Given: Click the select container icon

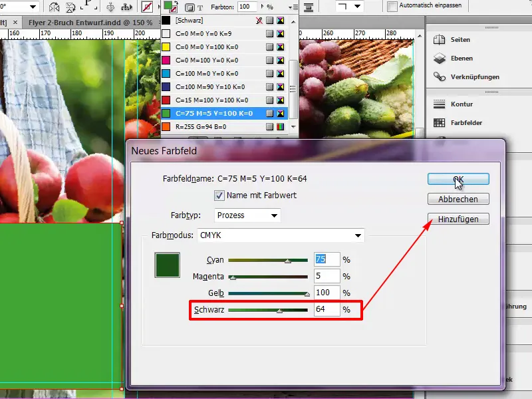Looking at the screenshot, I should (x=110, y=7).
